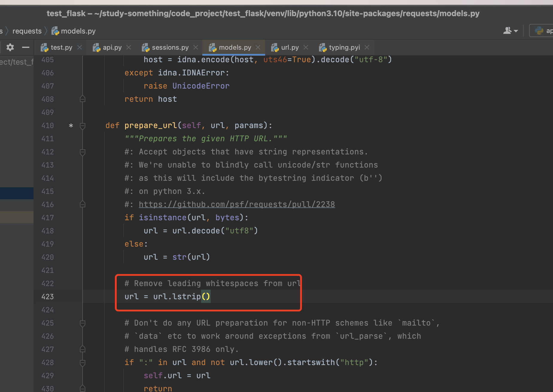Image resolution: width=553 pixels, height=392 pixels.
Task: Click the str(url) call on line 420
Action: point(191,257)
